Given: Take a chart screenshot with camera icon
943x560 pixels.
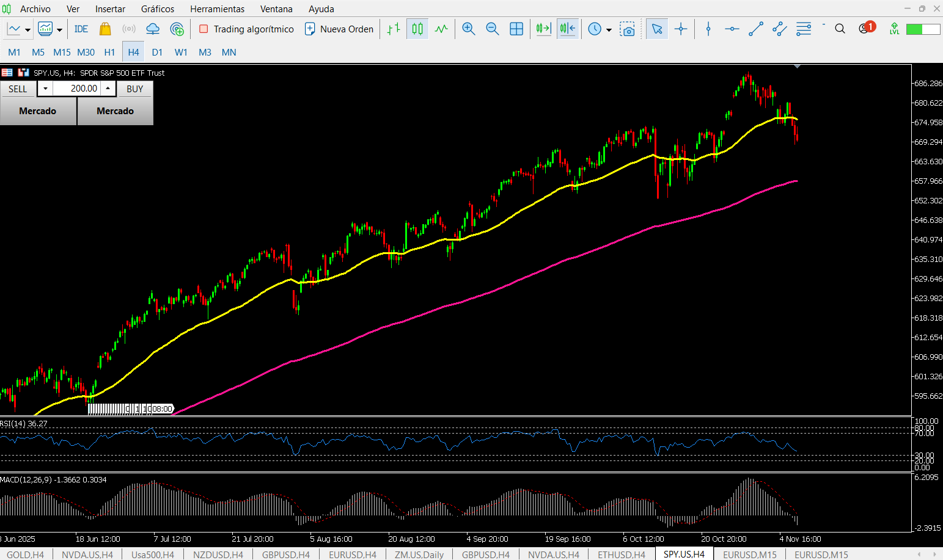Looking at the screenshot, I should [628, 29].
